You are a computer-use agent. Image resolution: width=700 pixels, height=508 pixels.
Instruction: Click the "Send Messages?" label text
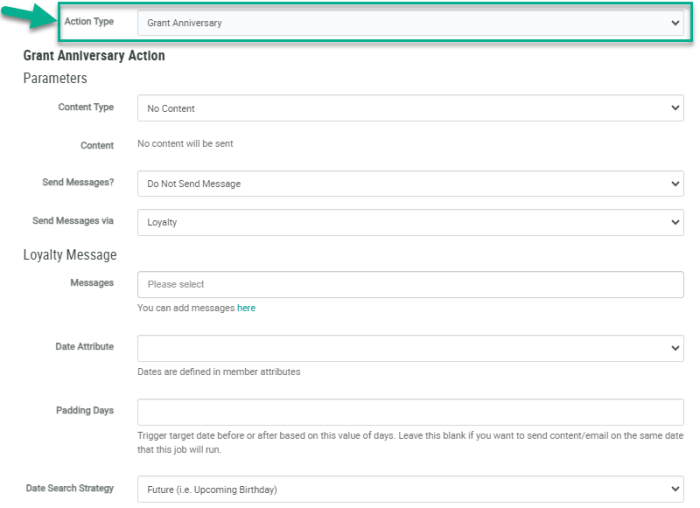(x=79, y=183)
